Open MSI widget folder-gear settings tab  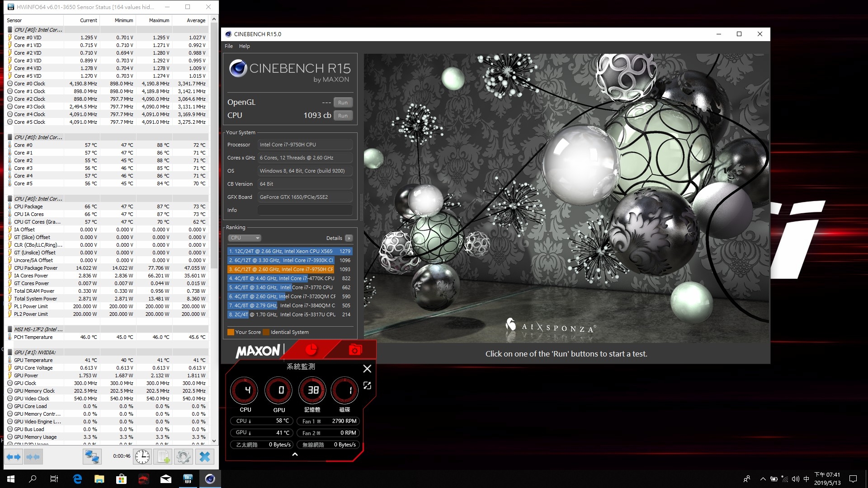(355, 350)
